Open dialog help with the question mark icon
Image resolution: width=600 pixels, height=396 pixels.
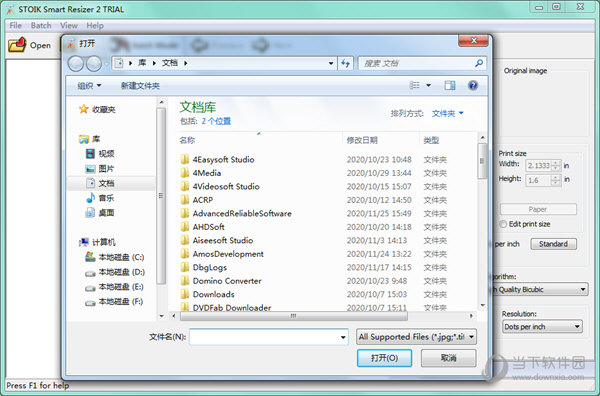473,85
